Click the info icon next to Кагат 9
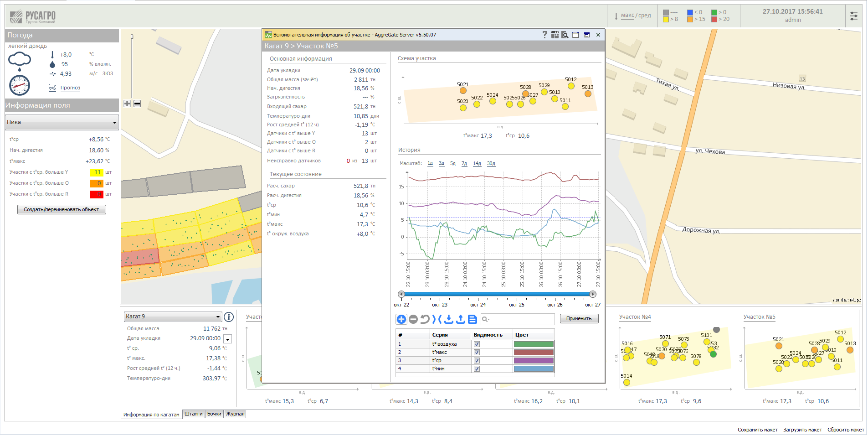This screenshot has width=868, height=436. (x=229, y=317)
